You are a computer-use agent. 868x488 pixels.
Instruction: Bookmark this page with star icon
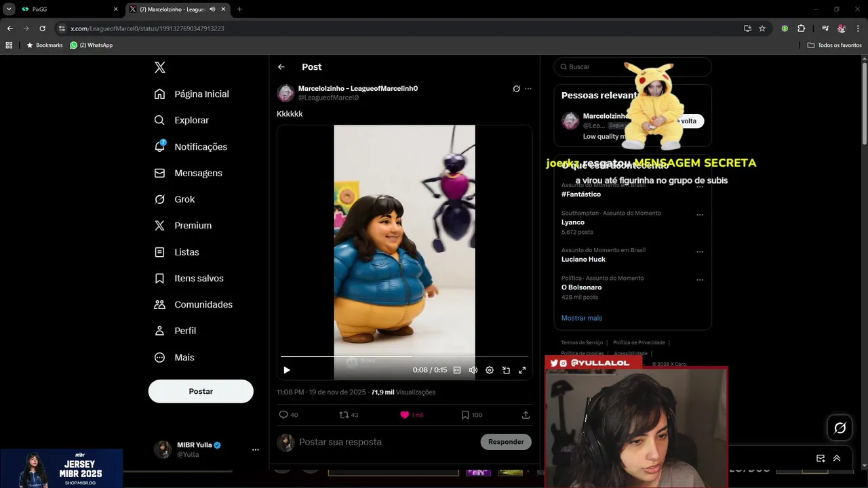click(762, 28)
